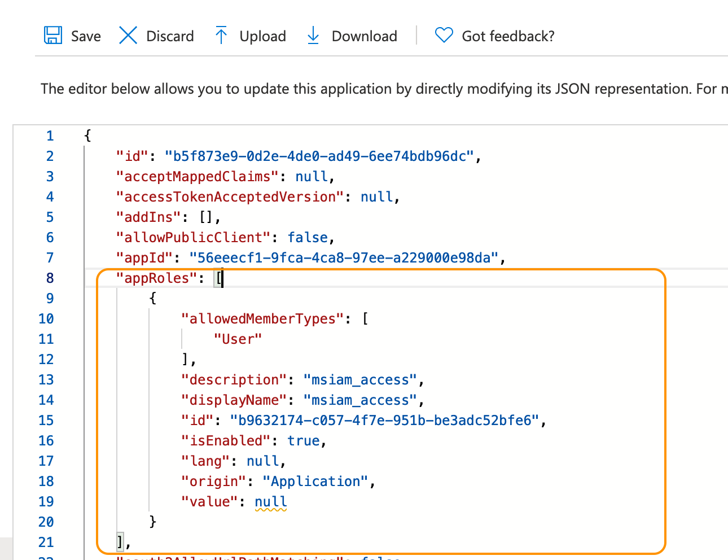Click the appId value "56eeecf1-9fca-4ca8-97ee-a229000e98da"
This screenshot has height=560, width=728.
pyautogui.click(x=344, y=258)
